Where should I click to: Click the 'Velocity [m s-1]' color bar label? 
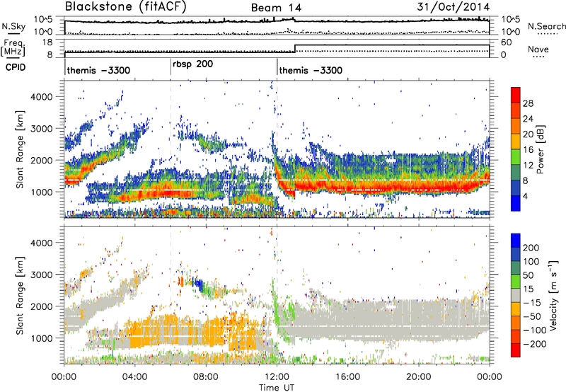click(x=553, y=295)
